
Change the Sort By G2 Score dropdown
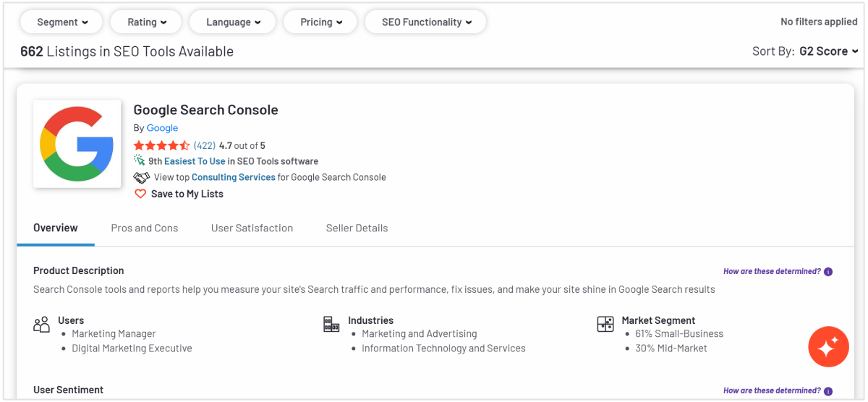828,51
